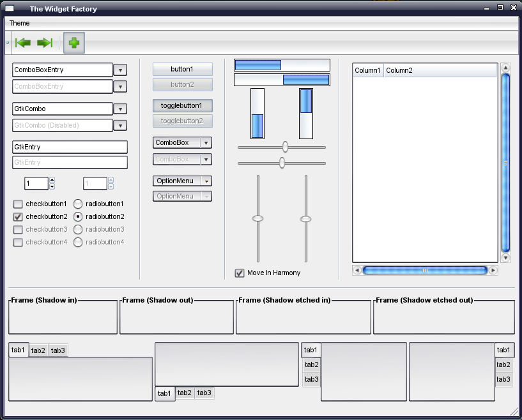Click the upper horizontal slider handle
The image size is (522, 420).
click(x=285, y=147)
